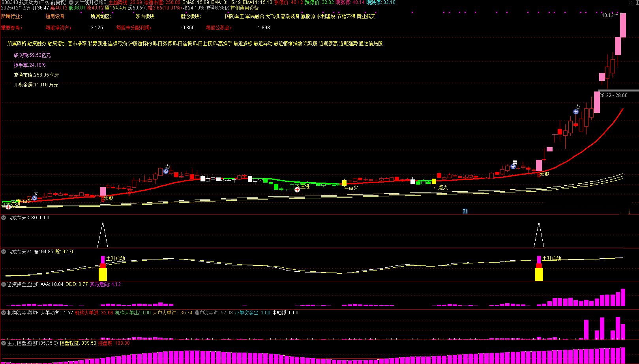This screenshot has height=364, width=639.
Task: Click the blue 财 marker on chart axis
Action: [465, 211]
